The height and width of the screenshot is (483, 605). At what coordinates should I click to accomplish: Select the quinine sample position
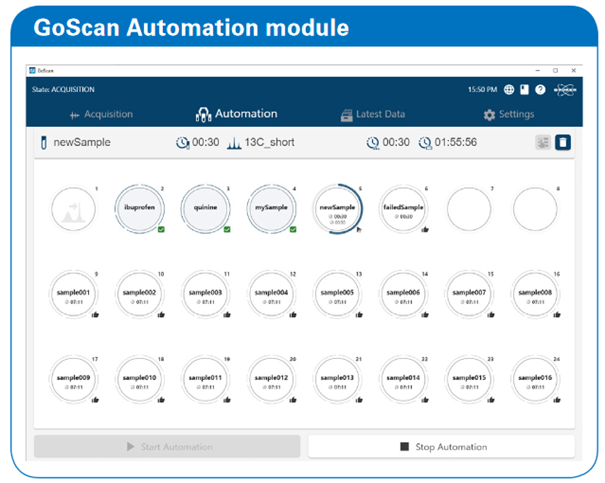(x=205, y=209)
